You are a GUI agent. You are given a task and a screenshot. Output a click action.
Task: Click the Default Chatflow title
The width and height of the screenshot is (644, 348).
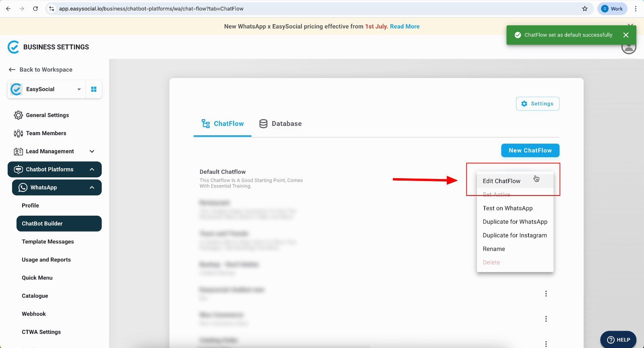[x=223, y=172]
